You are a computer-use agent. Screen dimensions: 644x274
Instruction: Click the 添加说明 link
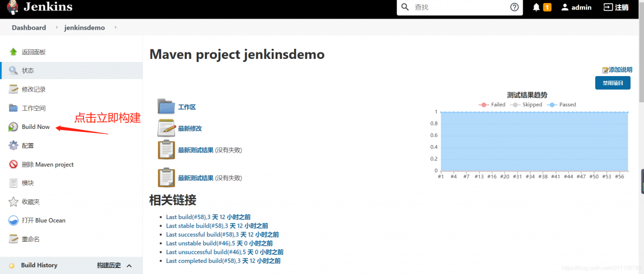click(620, 70)
